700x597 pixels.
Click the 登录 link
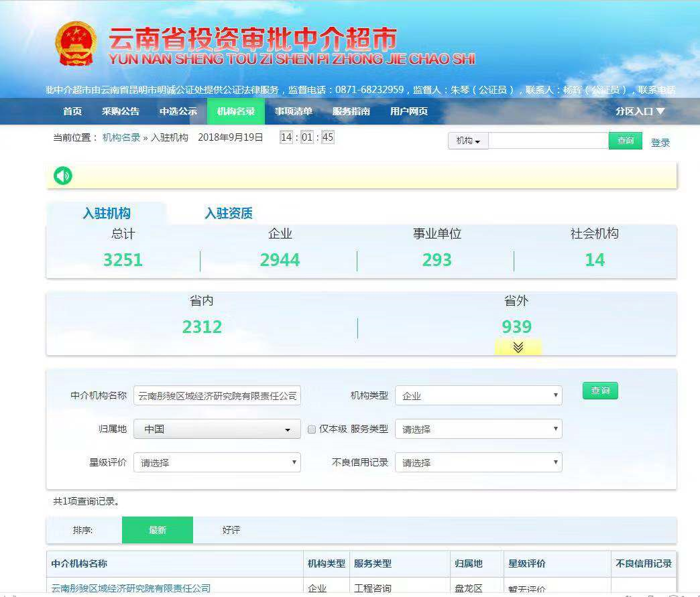tap(660, 143)
